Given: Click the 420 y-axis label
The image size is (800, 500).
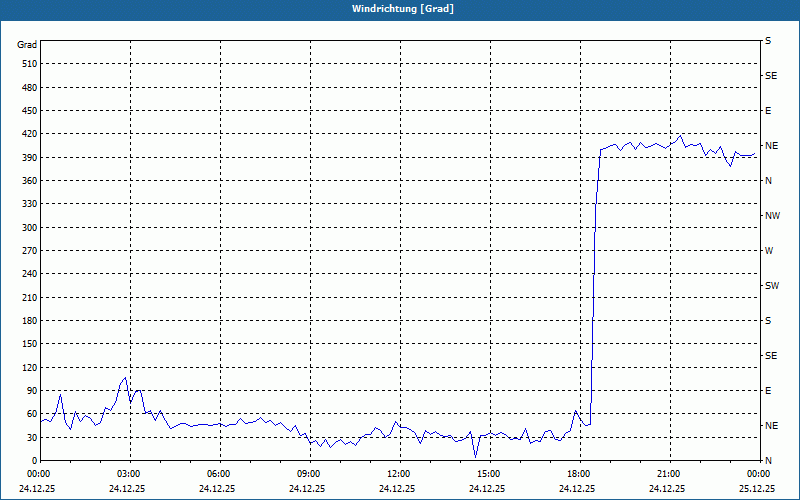Looking at the screenshot, I should (30, 134).
